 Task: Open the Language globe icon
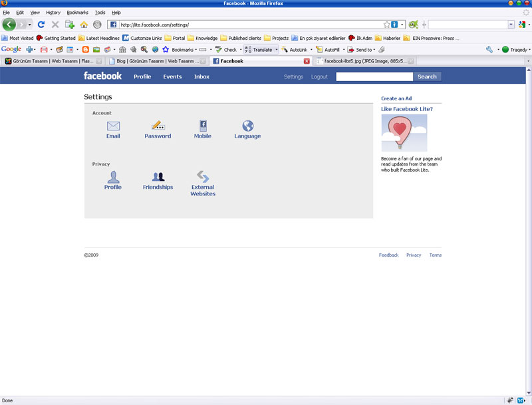click(247, 126)
